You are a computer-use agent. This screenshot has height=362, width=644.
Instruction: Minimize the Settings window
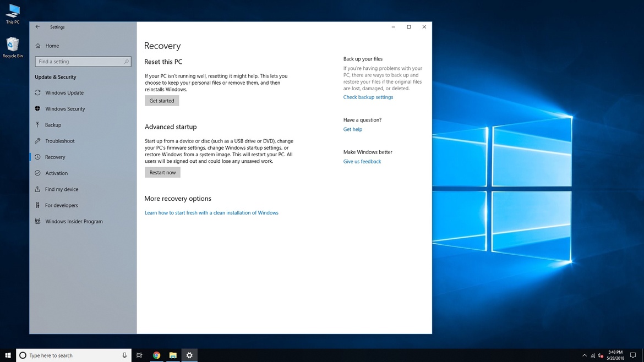click(394, 26)
